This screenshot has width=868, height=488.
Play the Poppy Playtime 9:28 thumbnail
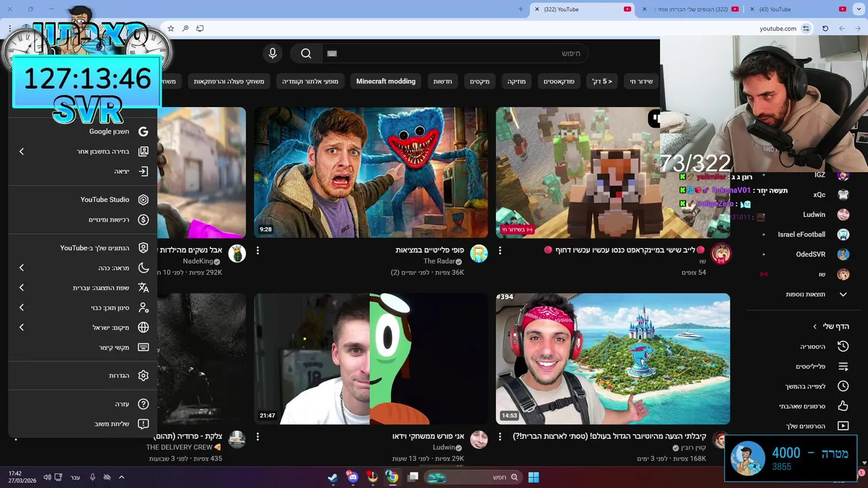pos(370,172)
